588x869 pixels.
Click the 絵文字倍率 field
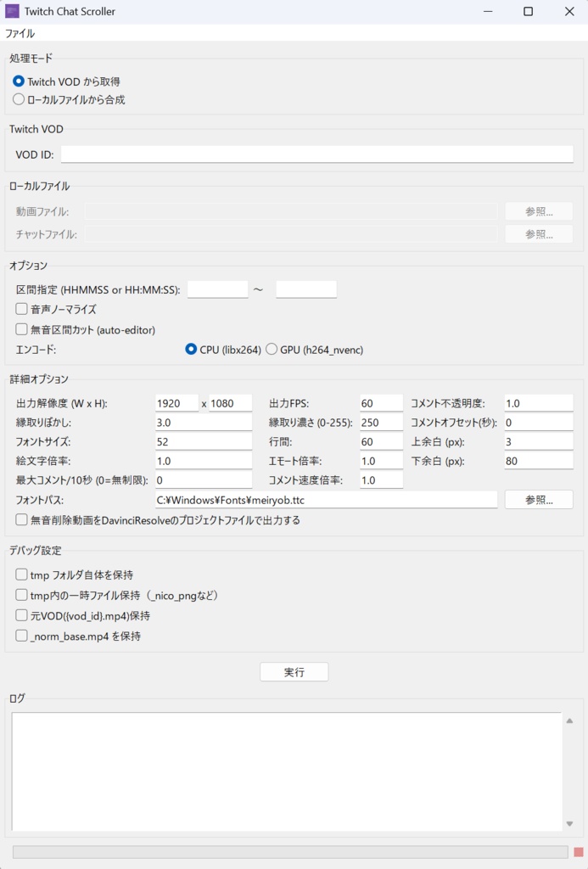click(204, 461)
